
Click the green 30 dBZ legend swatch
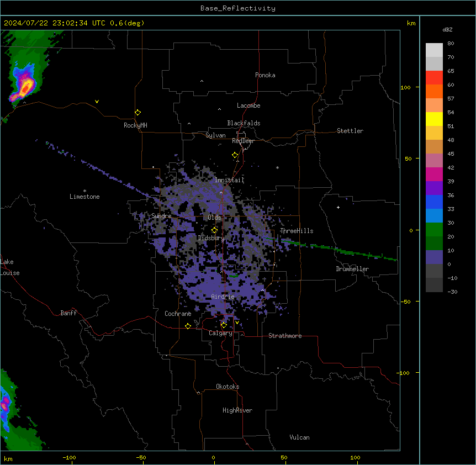pos(434,230)
